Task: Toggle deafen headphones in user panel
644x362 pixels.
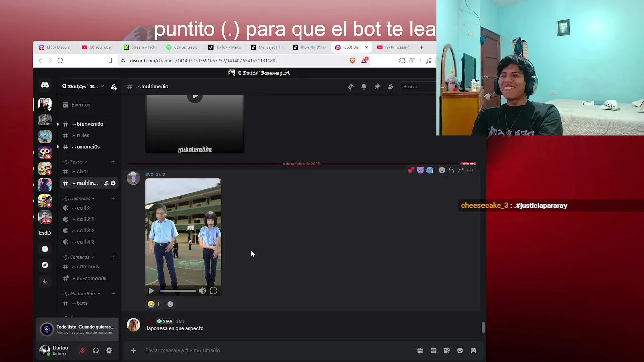Action: pos(96,350)
